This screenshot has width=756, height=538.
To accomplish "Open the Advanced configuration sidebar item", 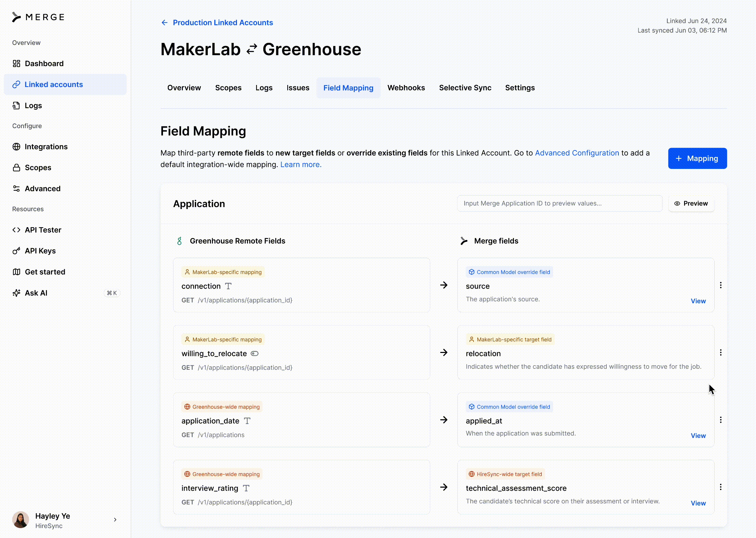I will coord(65,188).
